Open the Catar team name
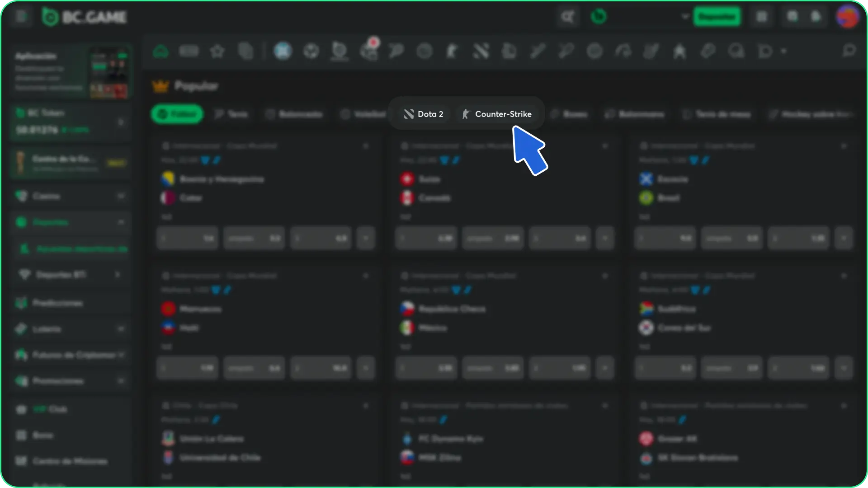This screenshot has width=868, height=488. pyautogui.click(x=191, y=198)
